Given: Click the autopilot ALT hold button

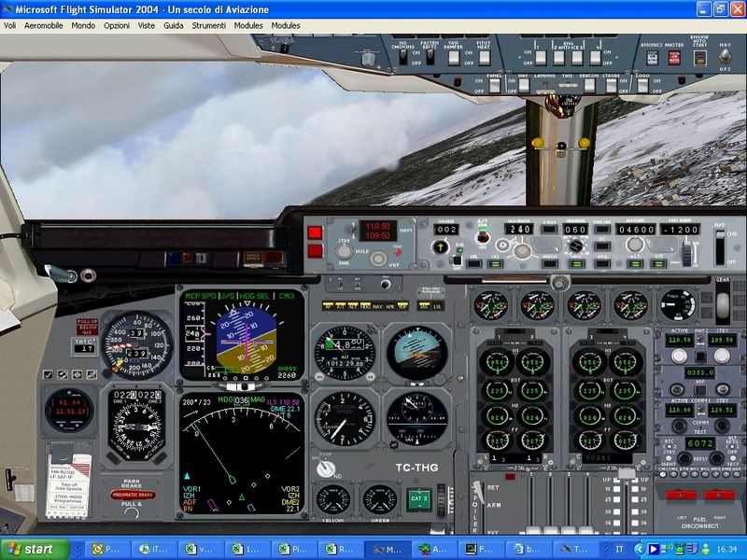Looking at the screenshot, I should (x=635, y=263).
